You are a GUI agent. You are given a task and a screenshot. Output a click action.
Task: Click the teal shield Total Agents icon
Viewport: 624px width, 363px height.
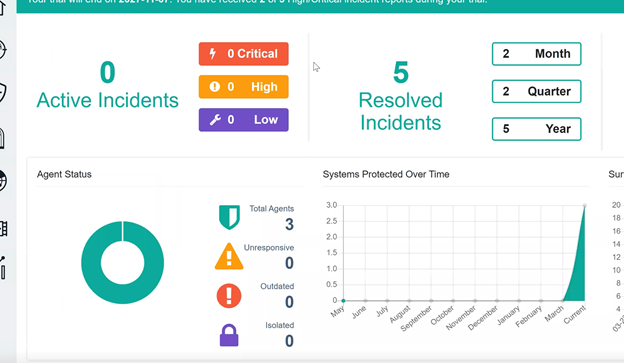click(x=229, y=217)
